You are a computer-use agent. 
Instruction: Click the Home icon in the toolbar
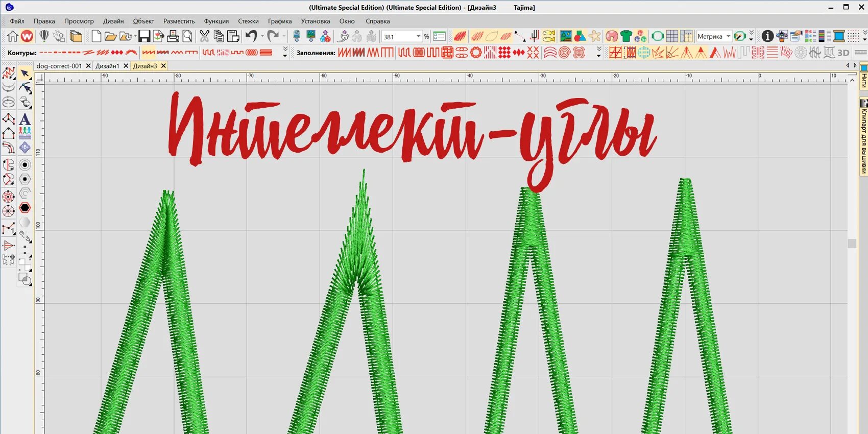12,36
